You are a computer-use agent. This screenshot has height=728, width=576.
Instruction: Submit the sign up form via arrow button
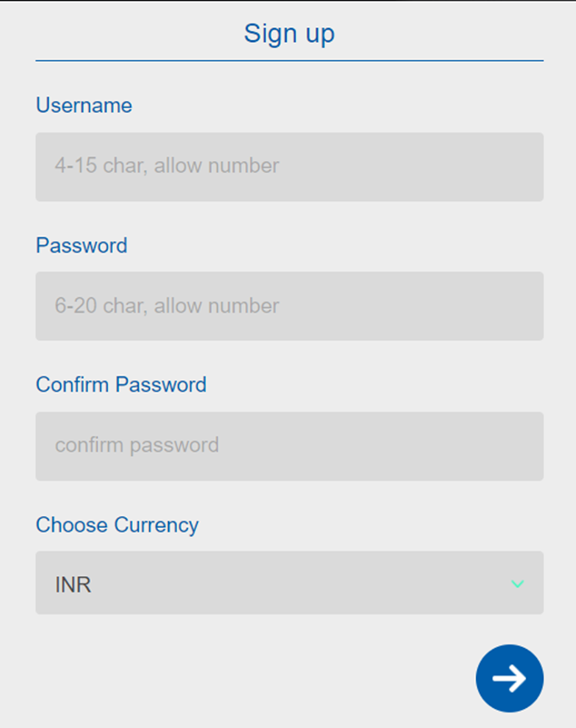click(x=509, y=678)
